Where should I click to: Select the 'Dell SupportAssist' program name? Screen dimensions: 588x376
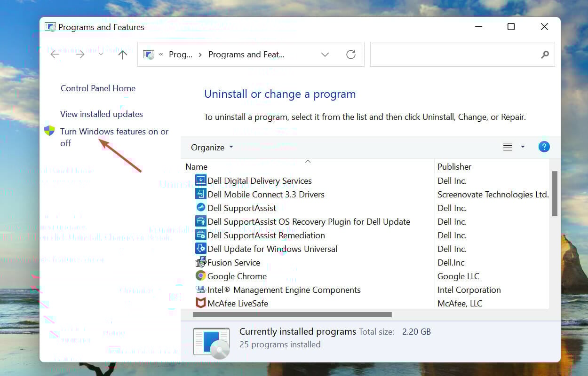tap(242, 208)
